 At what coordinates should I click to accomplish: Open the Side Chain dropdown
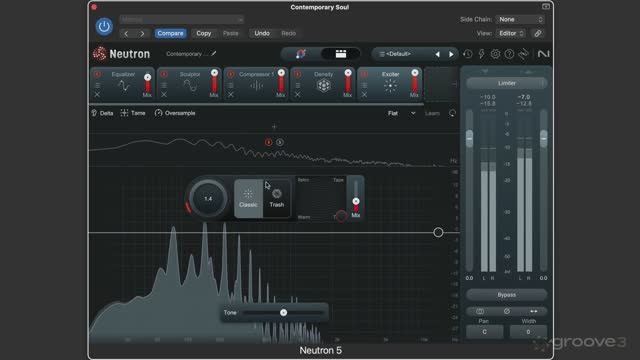[520, 20]
